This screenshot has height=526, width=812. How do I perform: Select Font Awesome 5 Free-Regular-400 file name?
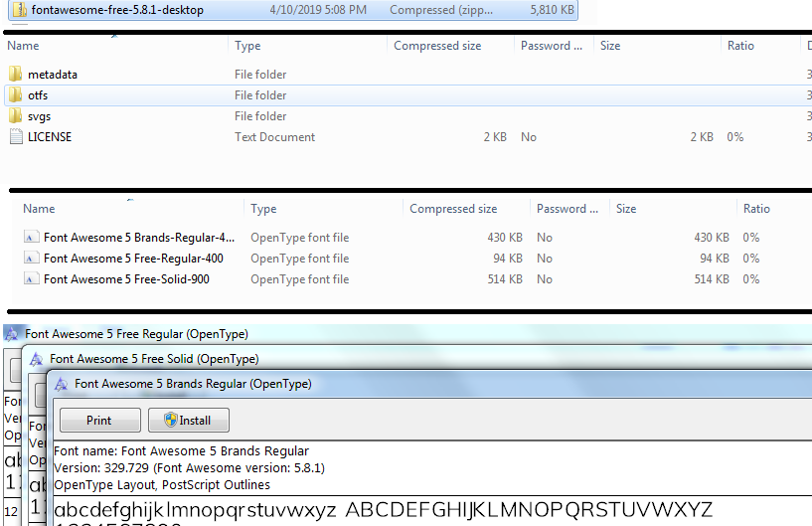(133, 259)
